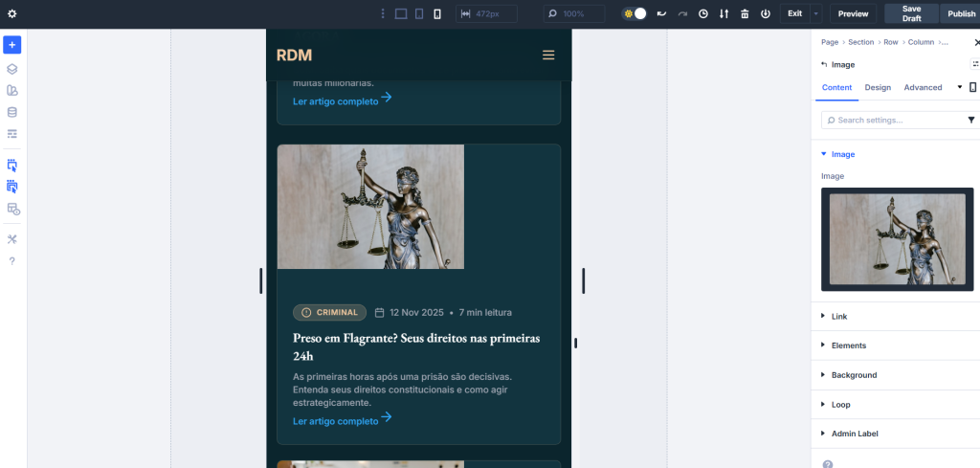
Task: Open the three-dot view options menu
Action: (x=383, y=13)
